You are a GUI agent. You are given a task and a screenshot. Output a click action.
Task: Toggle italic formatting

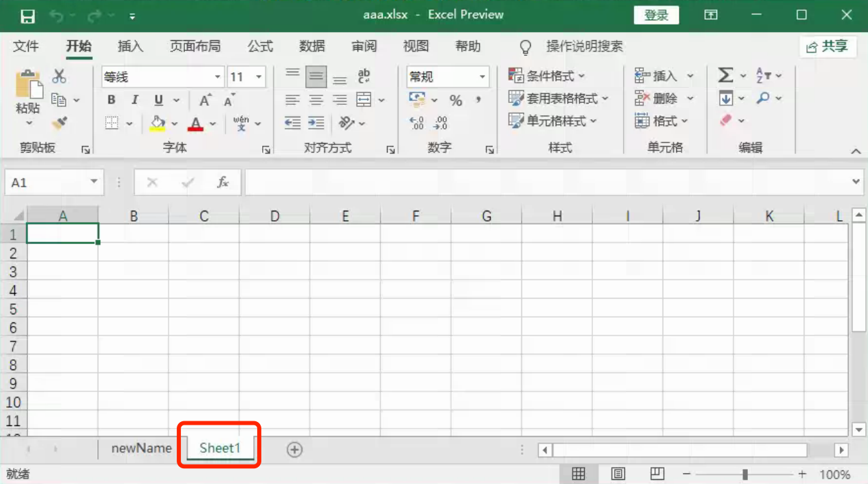134,100
